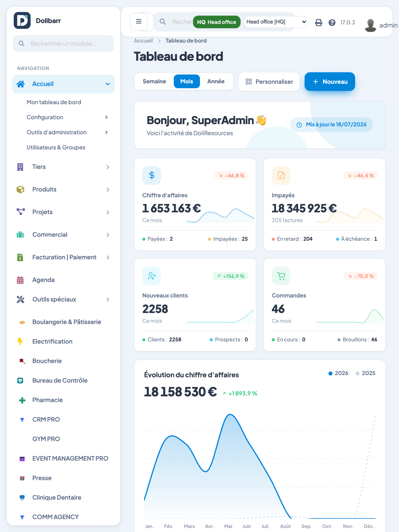Select the Année period tab
The height and width of the screenshot is (532, 399).
pos(216,82)
